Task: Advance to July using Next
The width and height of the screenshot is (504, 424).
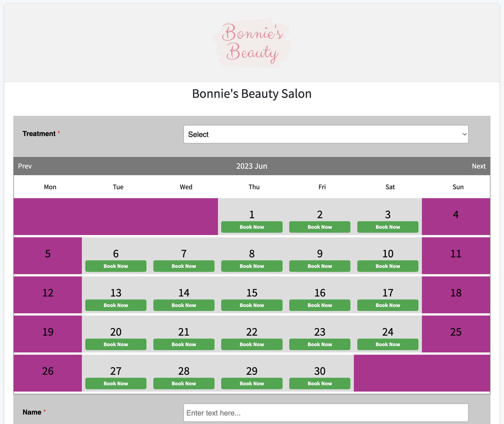Action: pos(478,166)
